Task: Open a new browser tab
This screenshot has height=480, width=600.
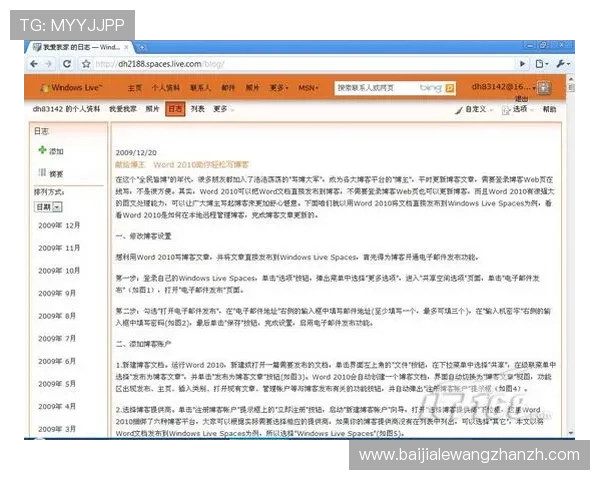Action: tap(142, 47)
